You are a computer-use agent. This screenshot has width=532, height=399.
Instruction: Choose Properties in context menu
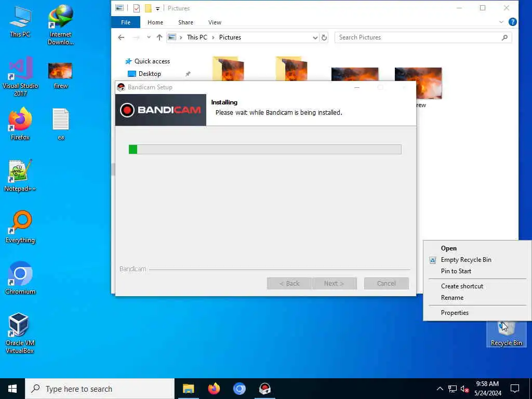[x=477, y=312]
